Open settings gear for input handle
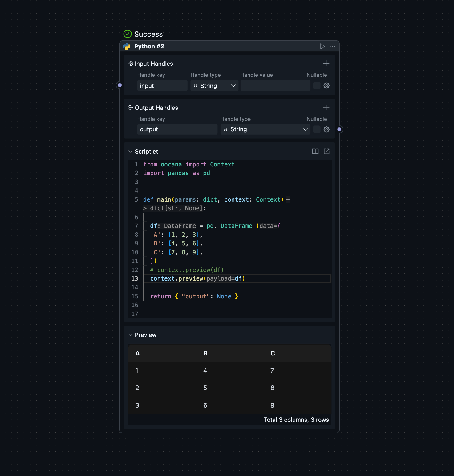This screenshot has height=476, width=454. tap(326, 86)
